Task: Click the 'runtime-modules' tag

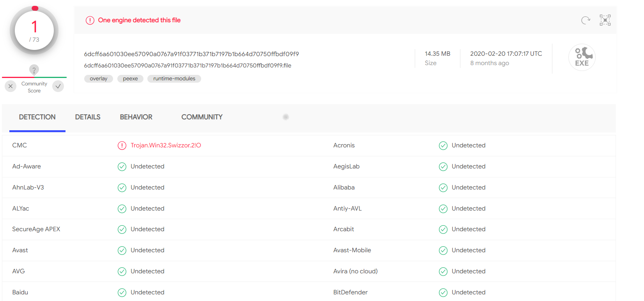Action: 174,79
